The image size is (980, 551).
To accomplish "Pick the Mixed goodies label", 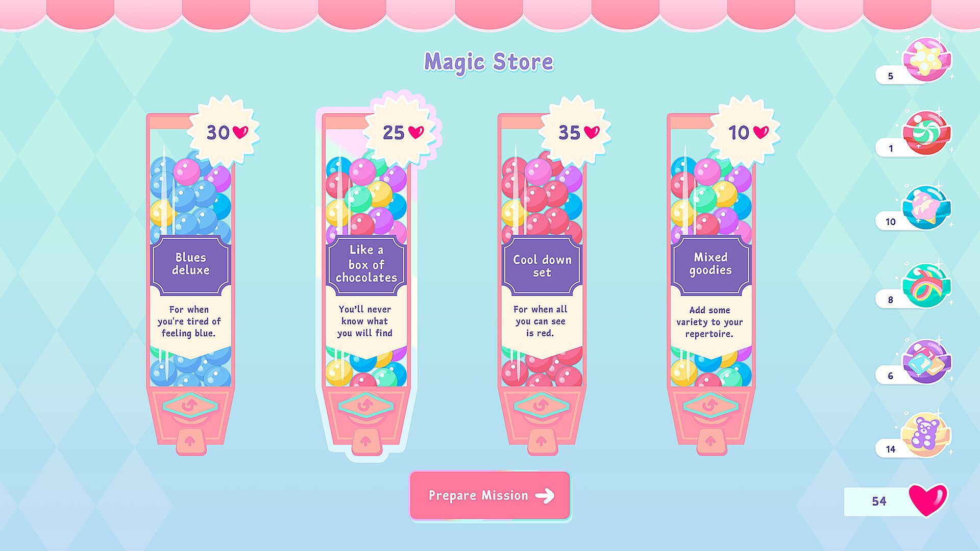I will (710, 264).
